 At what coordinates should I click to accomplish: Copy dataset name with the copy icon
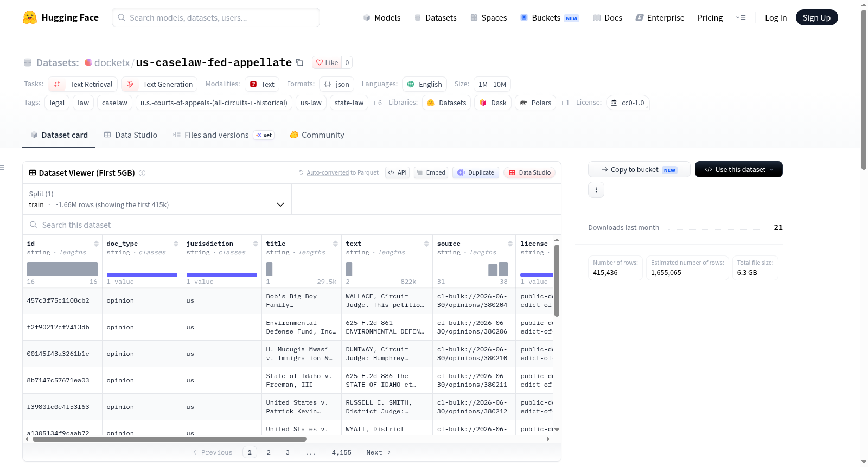pos(299,62)
